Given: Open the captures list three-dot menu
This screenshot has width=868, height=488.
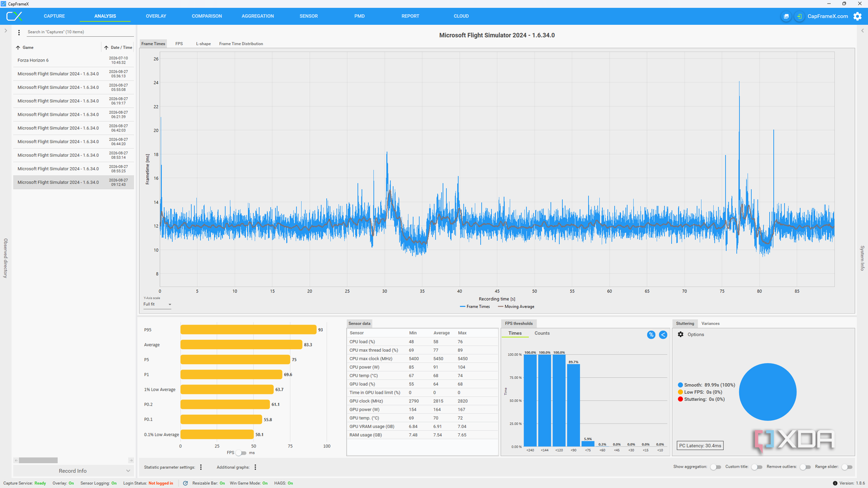Looking at the screenshot, I should pos(19,32).
